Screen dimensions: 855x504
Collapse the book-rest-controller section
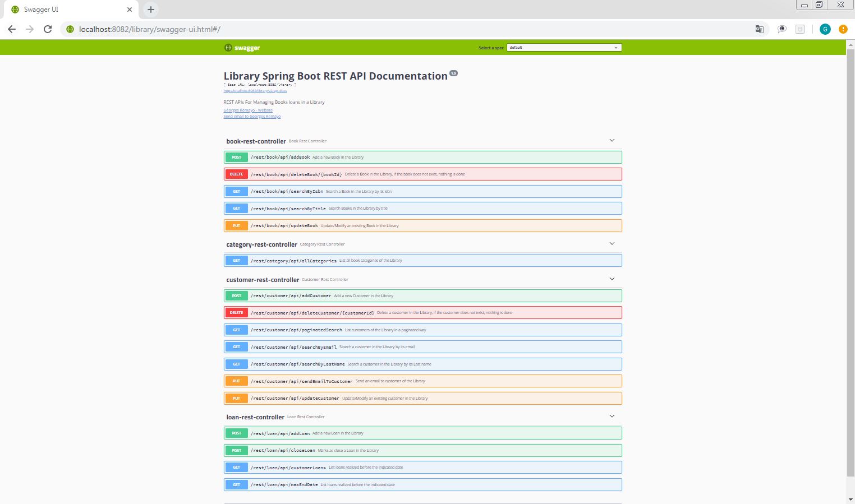(x=612, y=141)
